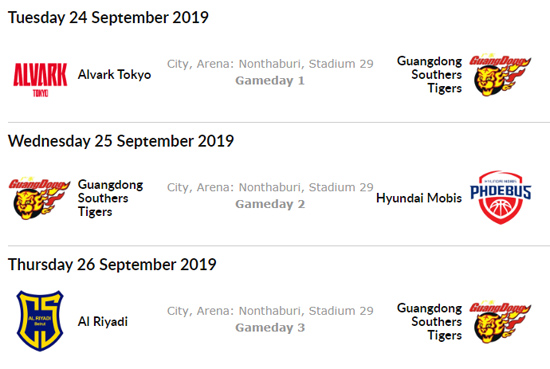The image size is (550, 369).
Task: Open the Hyundai Mobis team name
Action: pyautogui.click(x=419, y=198)
